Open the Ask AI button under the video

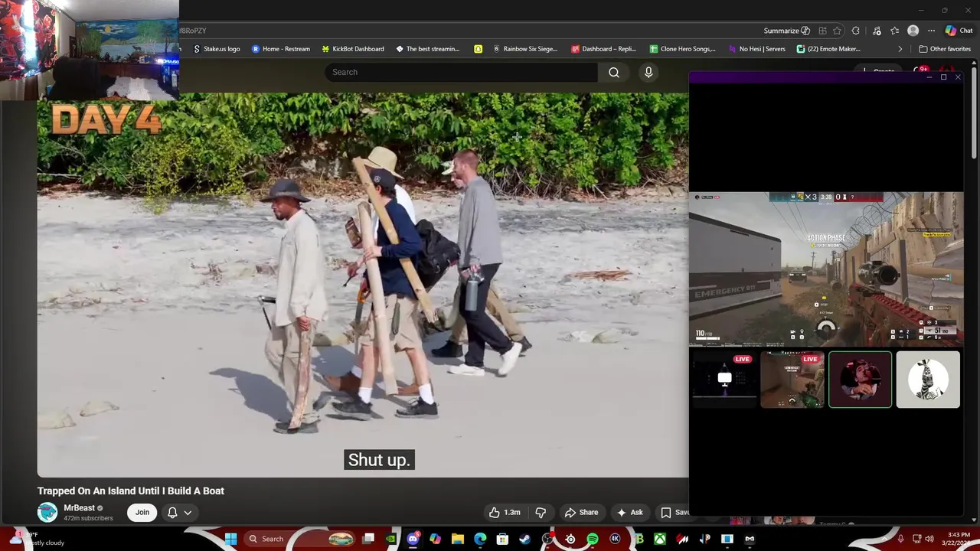click(629, 513)
